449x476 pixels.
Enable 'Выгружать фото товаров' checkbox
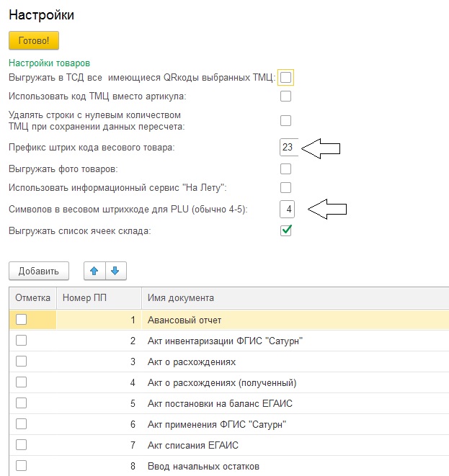[286, 169]
